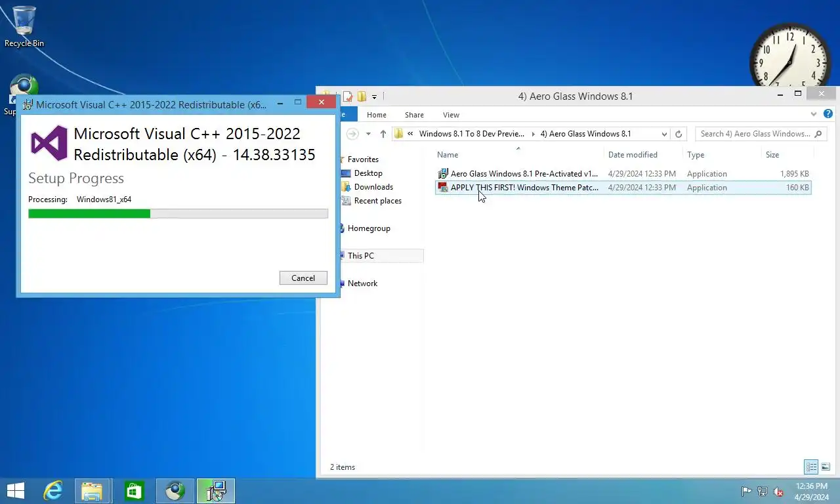Go up one folder level
This screenshot has height=504, width=840.
383,134
